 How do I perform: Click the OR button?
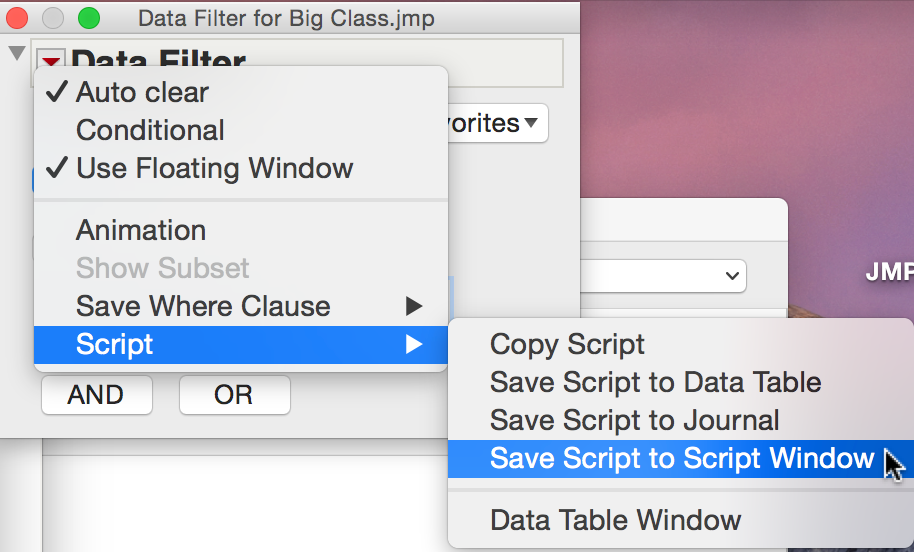point(234,395)
